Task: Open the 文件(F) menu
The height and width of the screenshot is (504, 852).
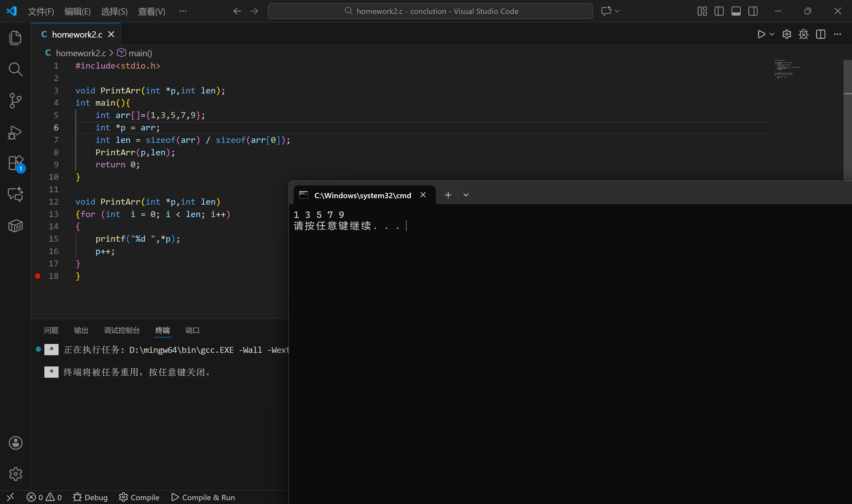Action: (x=41, y=12)
